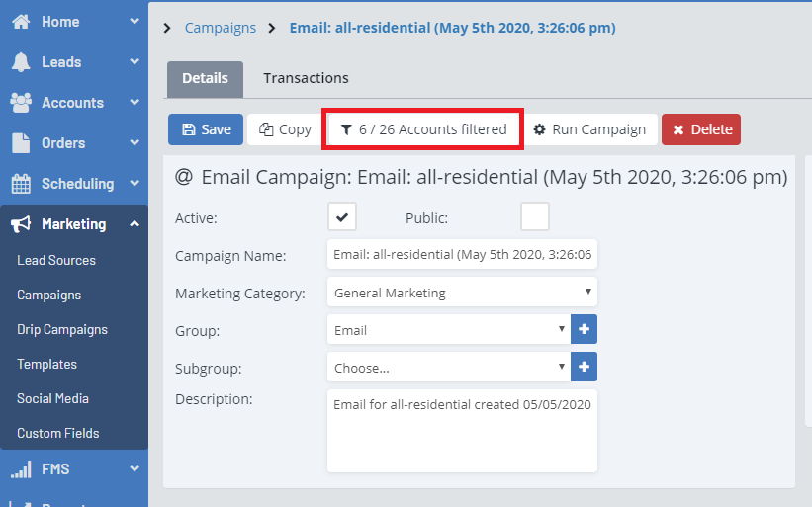This screenshot has height=507, width=812.
Task: Click the Accounts people icon
Action: pyautogui.click(x=21, y=103)
